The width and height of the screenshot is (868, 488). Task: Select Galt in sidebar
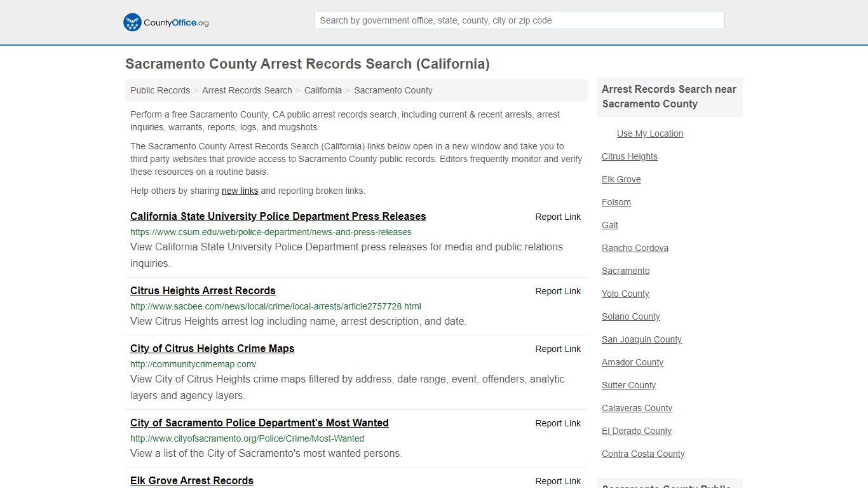(x=610, y=225)
